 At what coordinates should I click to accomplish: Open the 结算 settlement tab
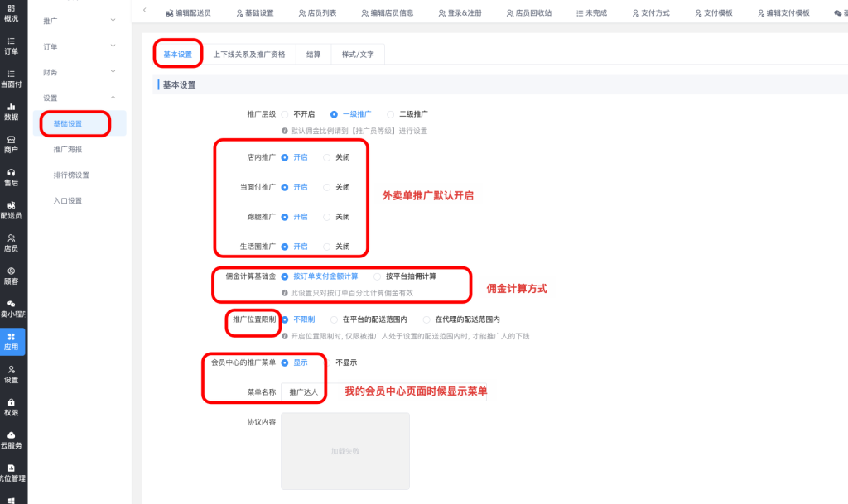point(313,55)
